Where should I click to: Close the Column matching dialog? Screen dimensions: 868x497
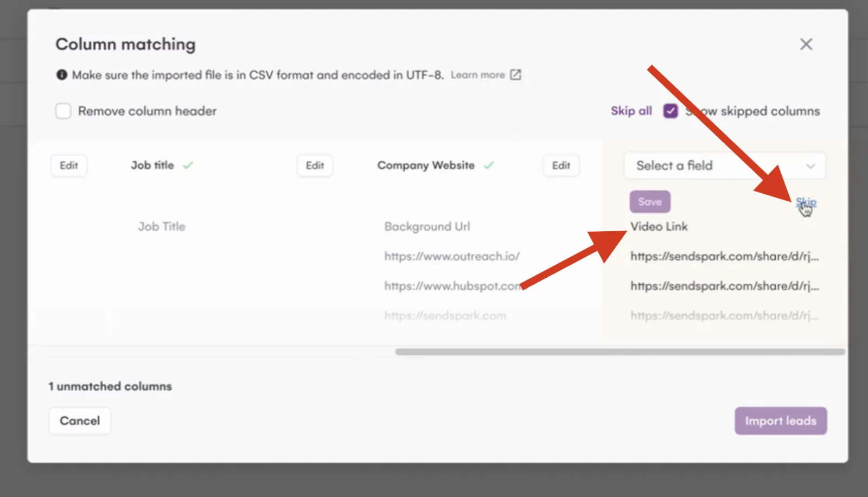tap(806, 44)
